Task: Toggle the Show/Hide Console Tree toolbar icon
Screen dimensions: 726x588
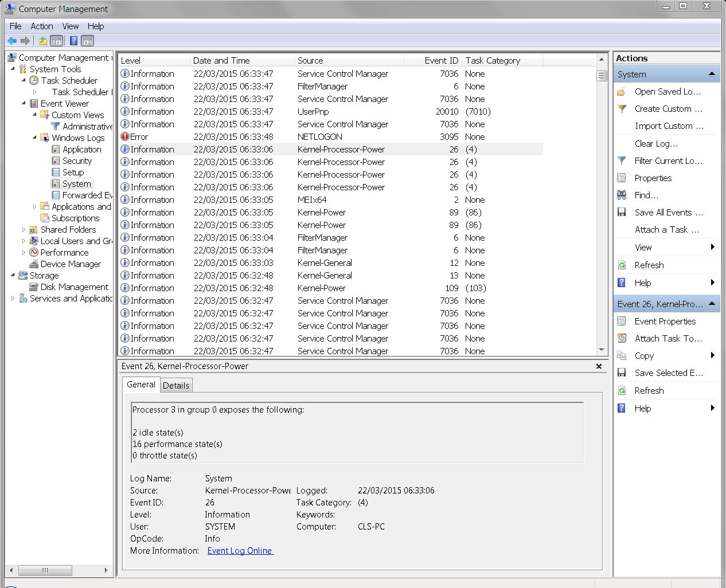Action: click(57, 41)
